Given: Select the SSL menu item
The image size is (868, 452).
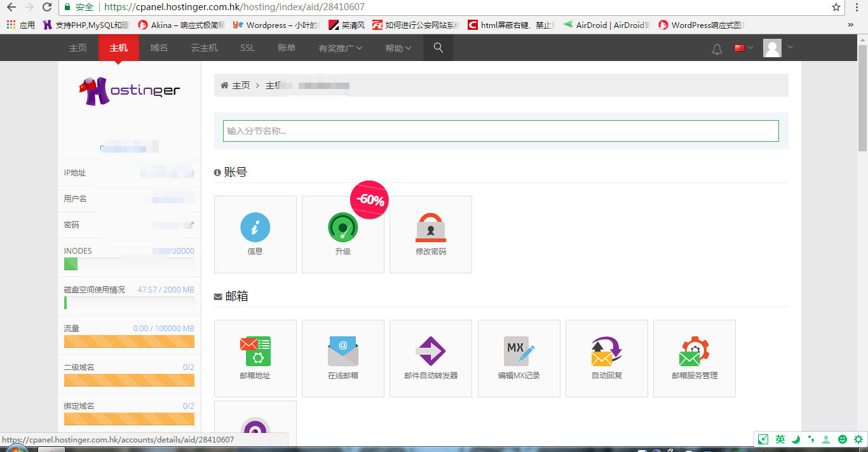Looking at the screenshot, I should click(247, 47).
